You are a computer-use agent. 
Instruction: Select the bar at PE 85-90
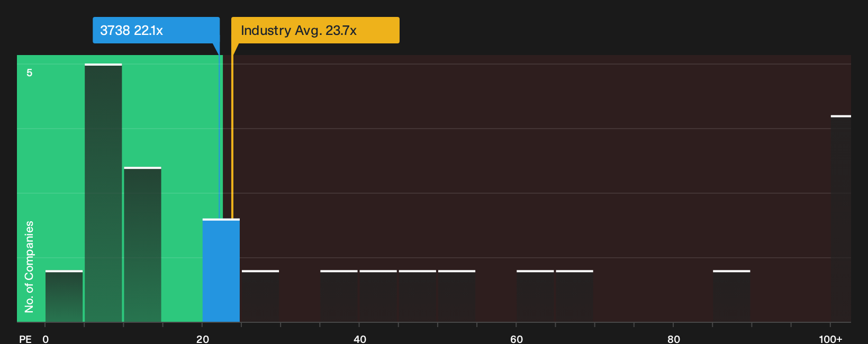[731, 296]
